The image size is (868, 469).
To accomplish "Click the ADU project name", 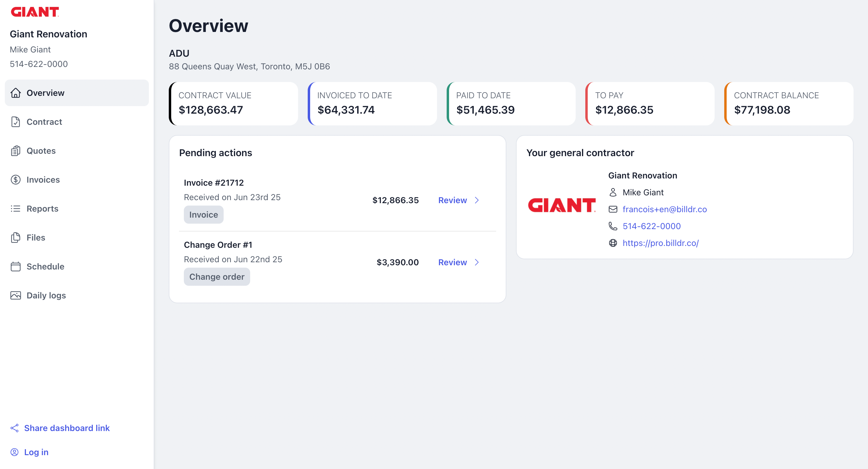I will point(179,53).
